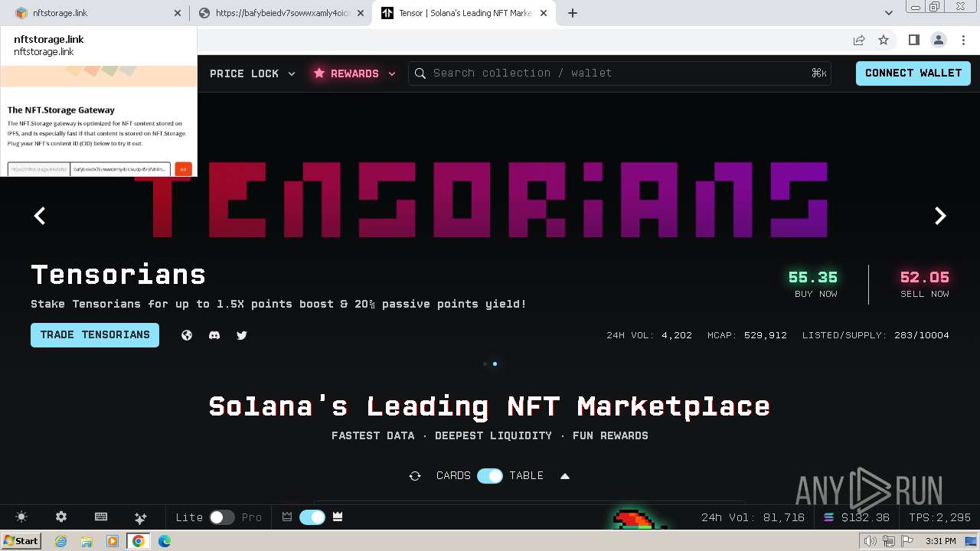Open Chrome side panel icon
The image size is (980, 551).
point(913,40)
